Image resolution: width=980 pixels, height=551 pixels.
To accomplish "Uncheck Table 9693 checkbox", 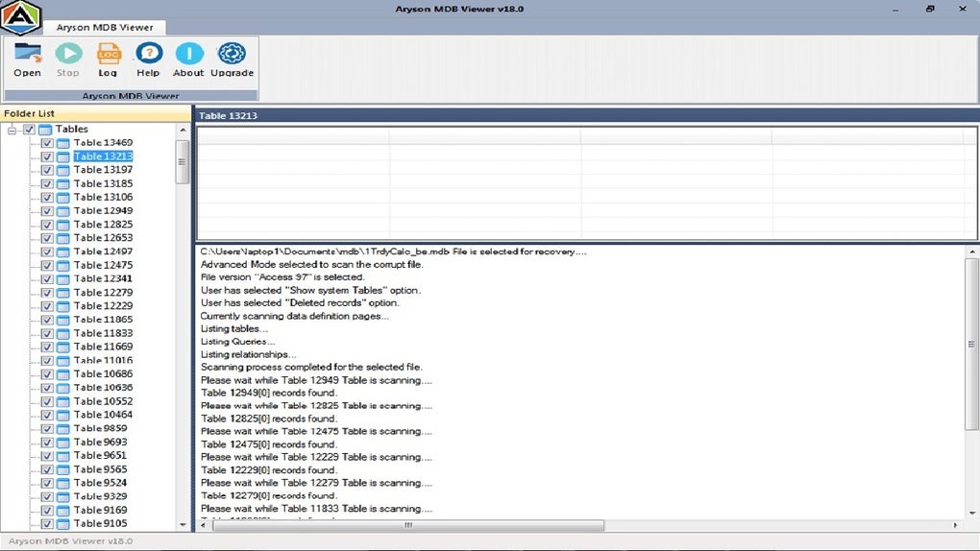I will (47, 443).
